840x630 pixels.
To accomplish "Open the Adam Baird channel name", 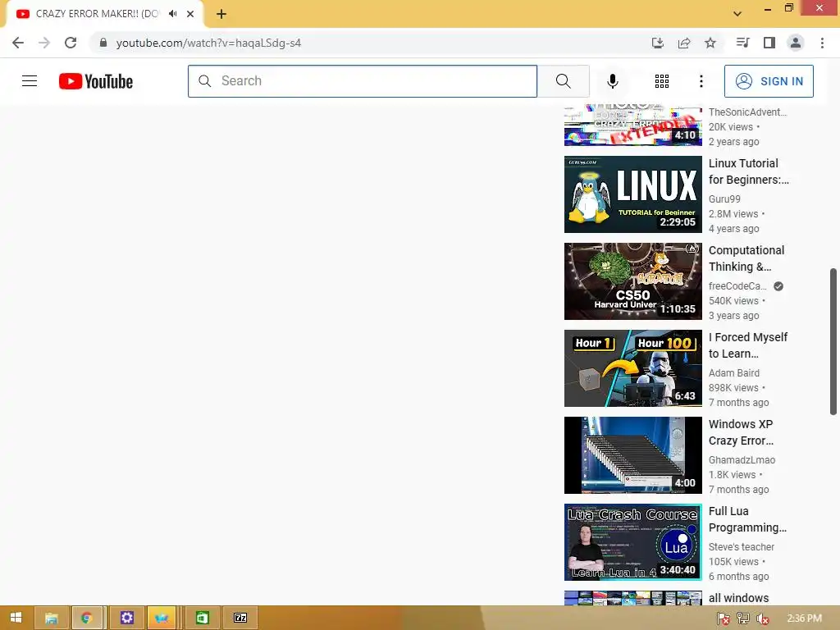I will (734, 373).
